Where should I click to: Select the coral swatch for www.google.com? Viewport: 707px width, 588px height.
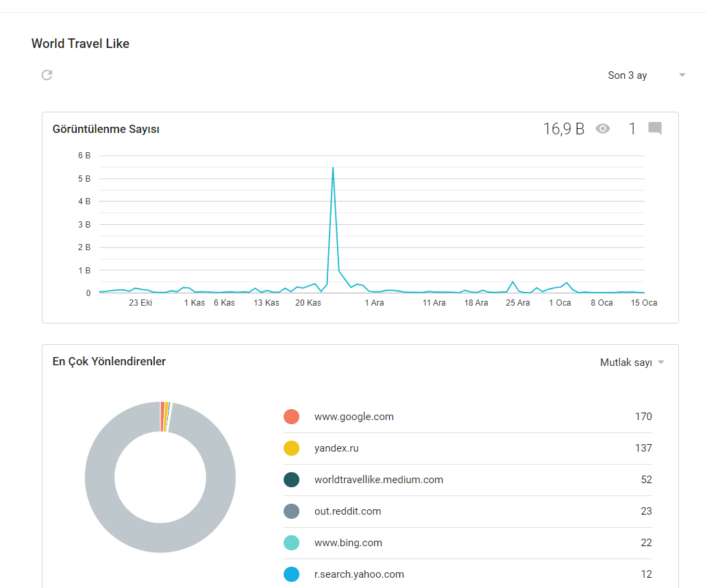pyautogui.click(x=291, y=417)
